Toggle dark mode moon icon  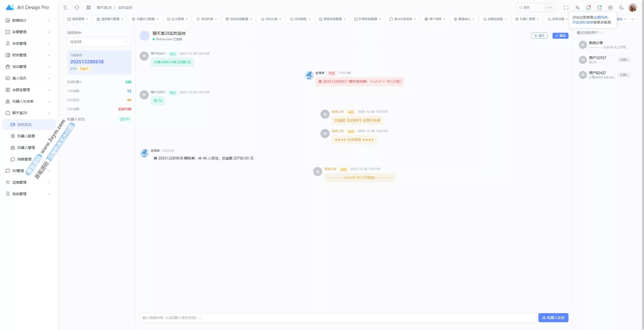pyautogui.click(x=621, y=8)
